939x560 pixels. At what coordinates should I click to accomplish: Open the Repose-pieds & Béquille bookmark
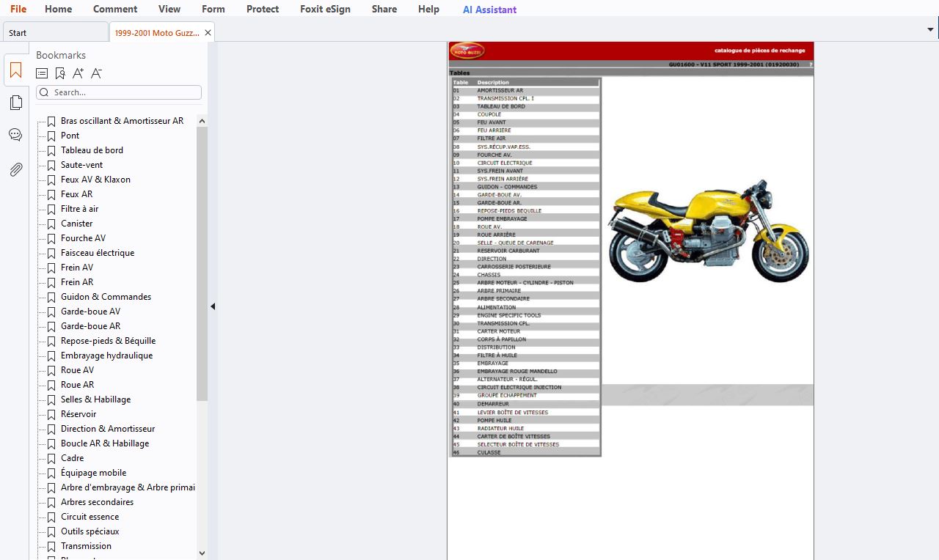click(108, 341)
